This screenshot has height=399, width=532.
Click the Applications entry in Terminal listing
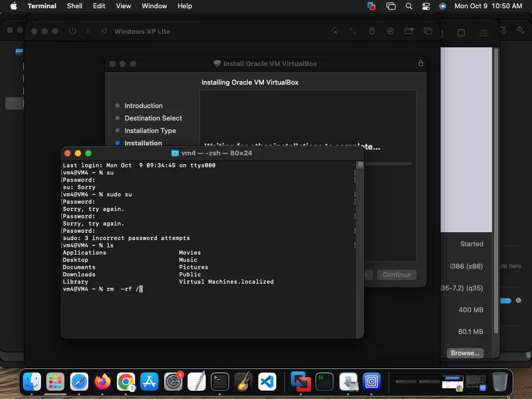[x=85, y=253]
